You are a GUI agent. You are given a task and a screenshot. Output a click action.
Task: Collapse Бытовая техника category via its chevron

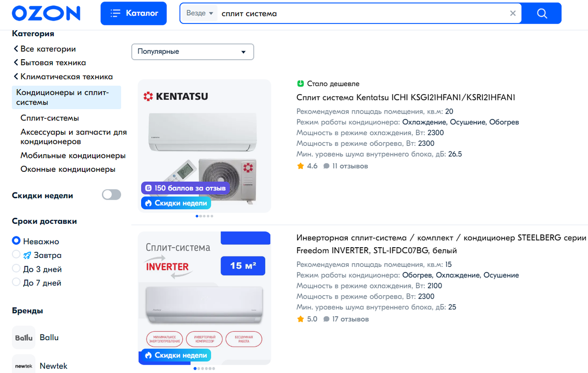pos(16,63)
